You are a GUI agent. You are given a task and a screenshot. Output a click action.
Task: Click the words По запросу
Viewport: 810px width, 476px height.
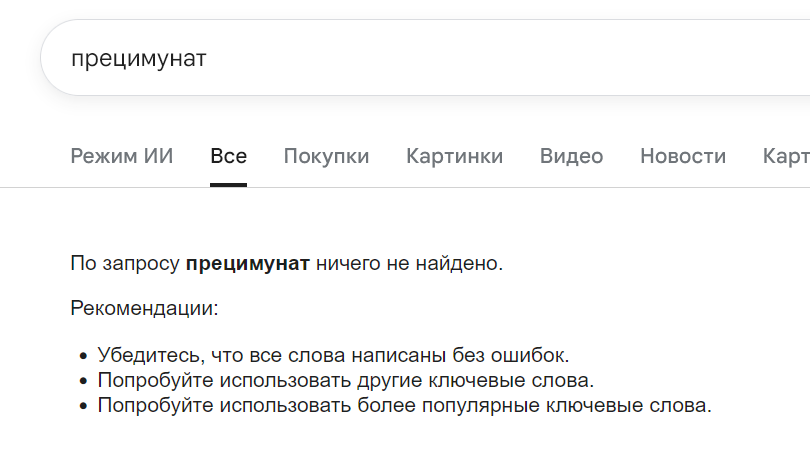click(125, 264)
